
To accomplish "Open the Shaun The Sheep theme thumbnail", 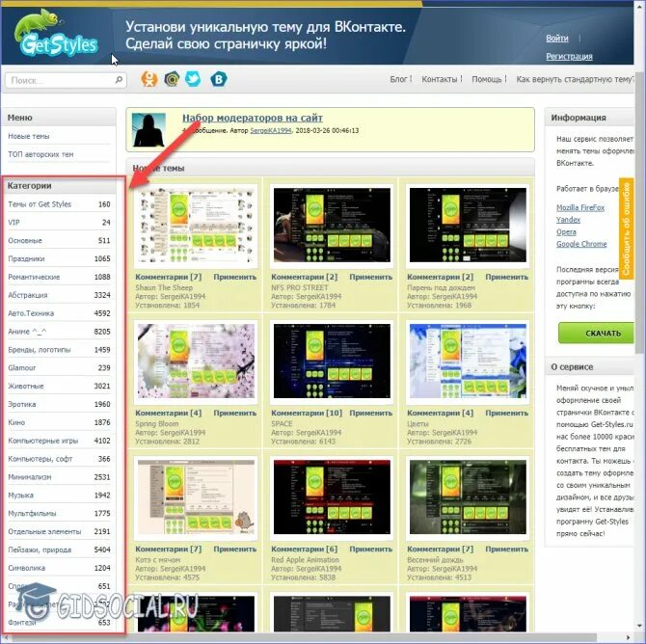I will (196, 226).
